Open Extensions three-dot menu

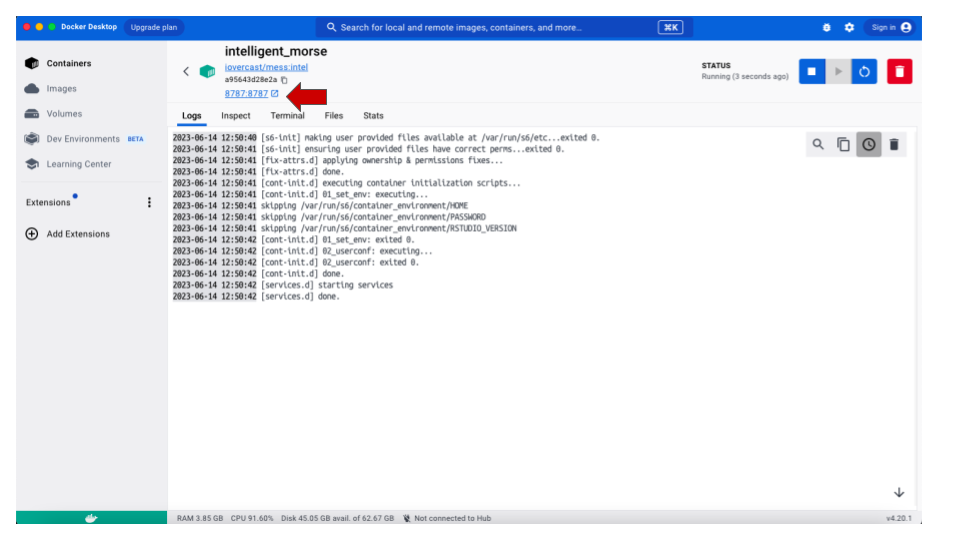click(x=149, y=203)
